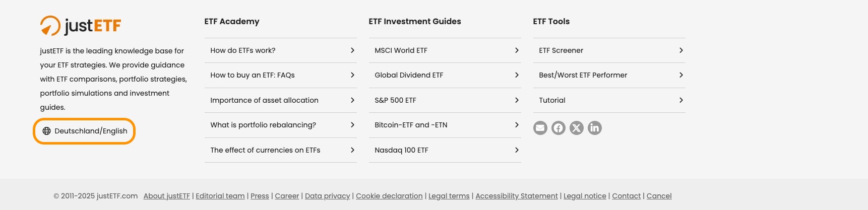This screenshot has width=868, height=210.
Task: Open Deutschland/English language selector
Action: pos(91,131)
